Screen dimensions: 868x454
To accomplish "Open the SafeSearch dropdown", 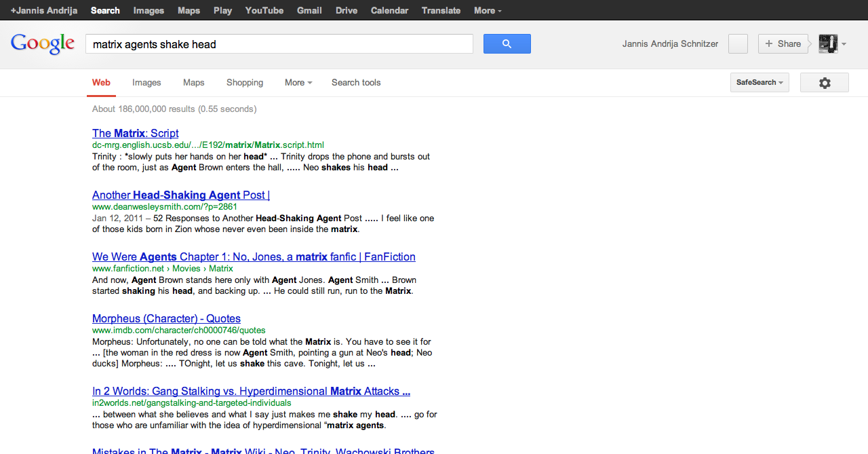I will (x=759, y=82).
